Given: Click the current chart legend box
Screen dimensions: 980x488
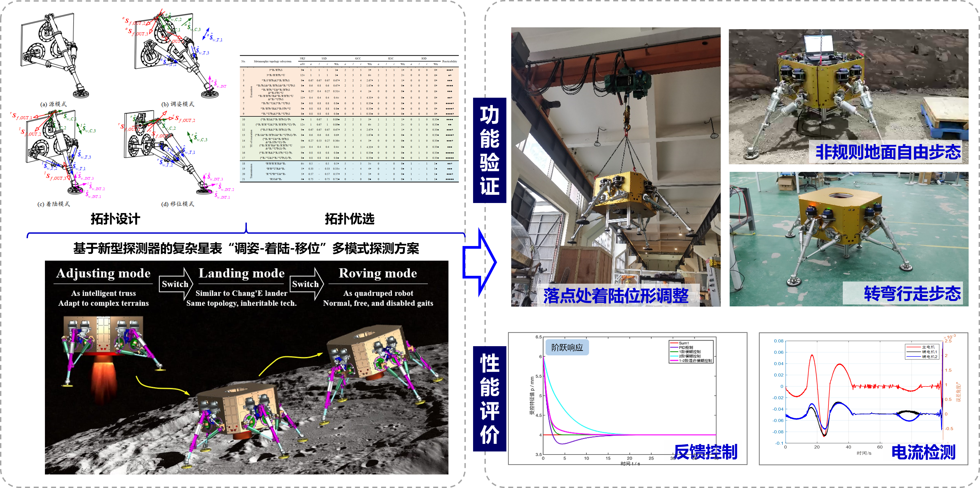Looking at the screenshot, I should [922, 352].
